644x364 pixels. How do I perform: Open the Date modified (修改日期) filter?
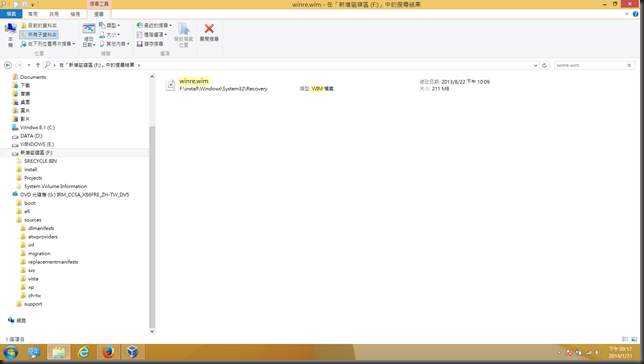tap(89, 35)
